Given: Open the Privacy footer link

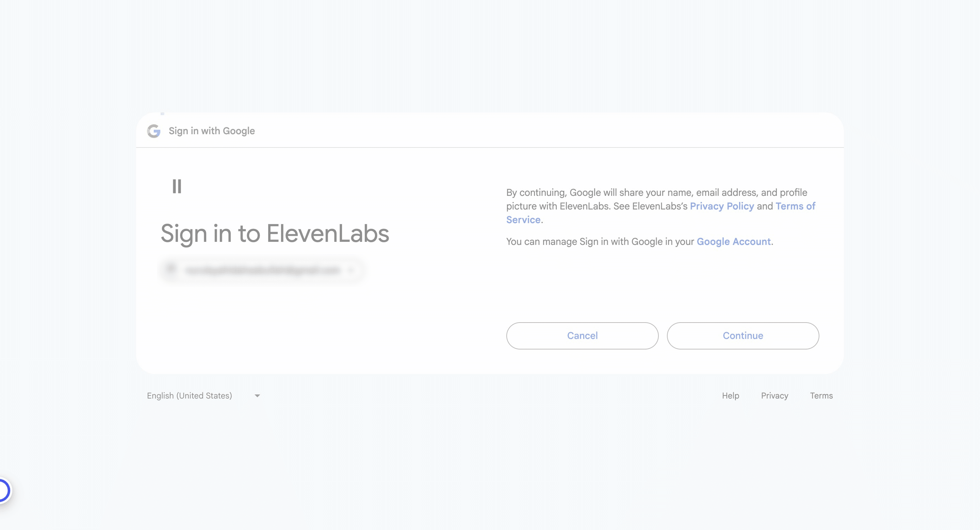Looking at the screenshot, I should (x=774, y=395).
